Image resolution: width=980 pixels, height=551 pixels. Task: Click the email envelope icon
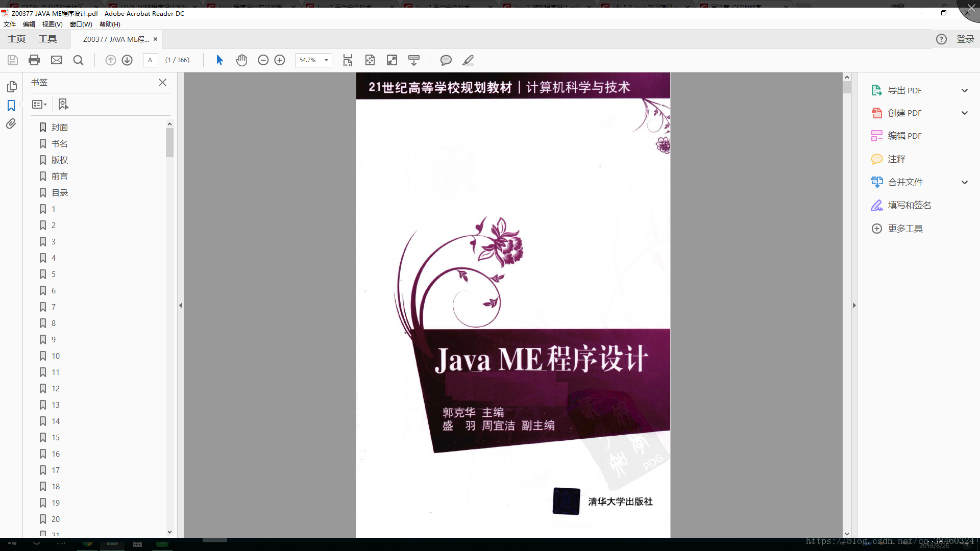[x=57, y=60]
